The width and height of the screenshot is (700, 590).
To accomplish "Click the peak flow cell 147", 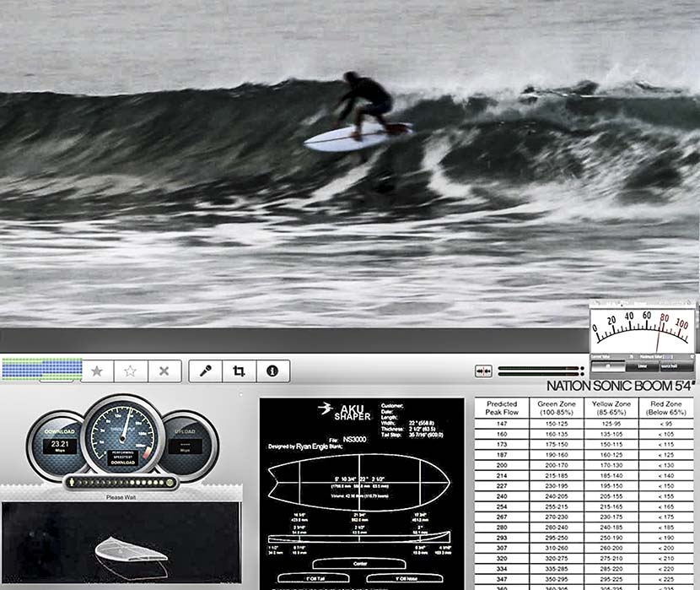I will pos(502,424).
